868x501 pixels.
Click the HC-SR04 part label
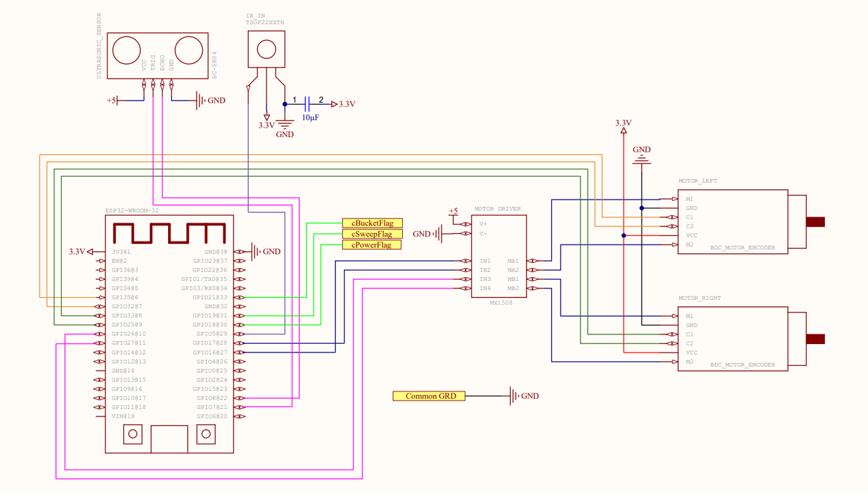click(215, 65)
